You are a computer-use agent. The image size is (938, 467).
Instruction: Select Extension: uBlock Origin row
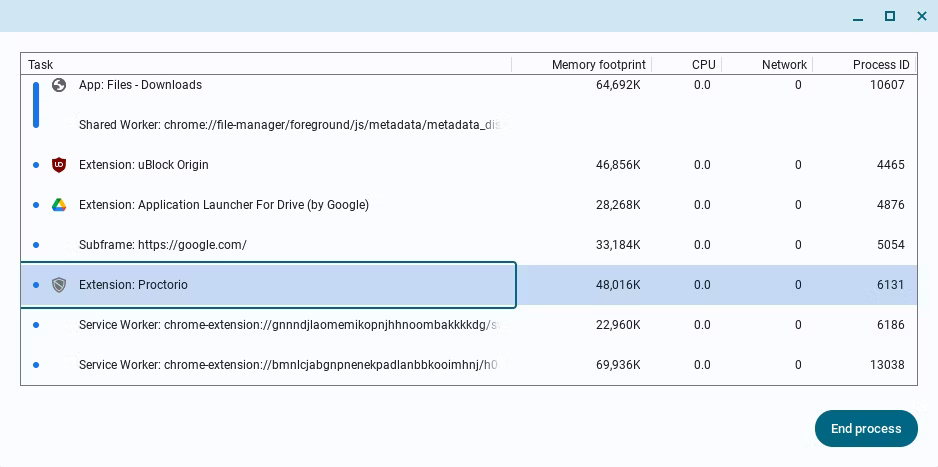pos(143,165)
